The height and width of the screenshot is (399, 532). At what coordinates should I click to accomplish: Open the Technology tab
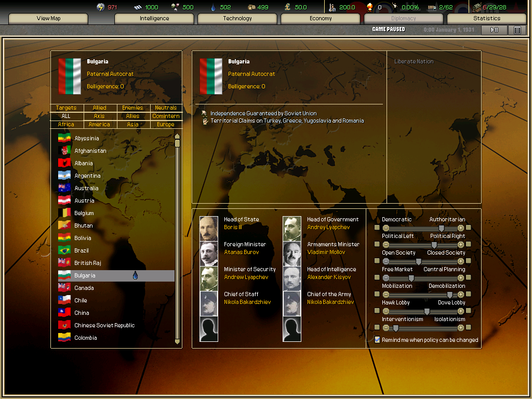coord(237,18)
